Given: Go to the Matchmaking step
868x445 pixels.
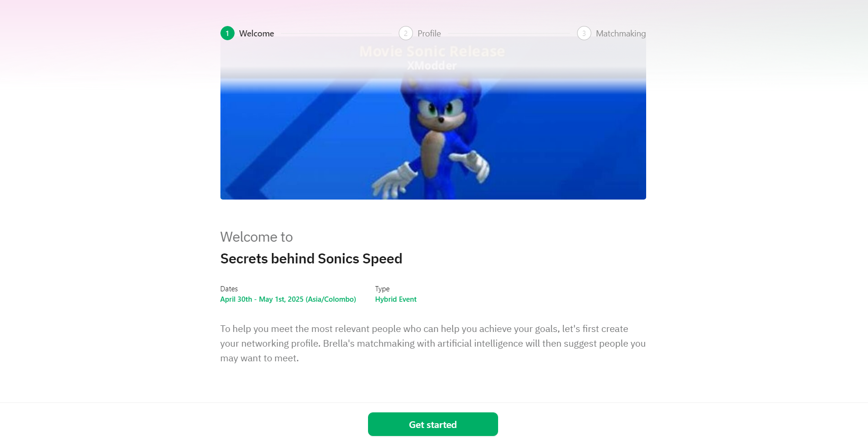Looking at the screenshot, I should (621, 34).
